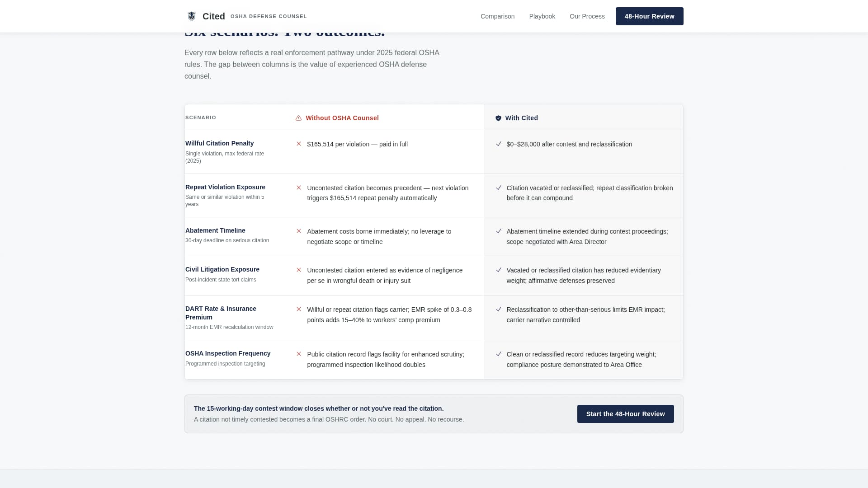Click the X icon on Repeat Violation Exposure row
The height and width of the screenshot is (488, 868).
coord(299,188)
